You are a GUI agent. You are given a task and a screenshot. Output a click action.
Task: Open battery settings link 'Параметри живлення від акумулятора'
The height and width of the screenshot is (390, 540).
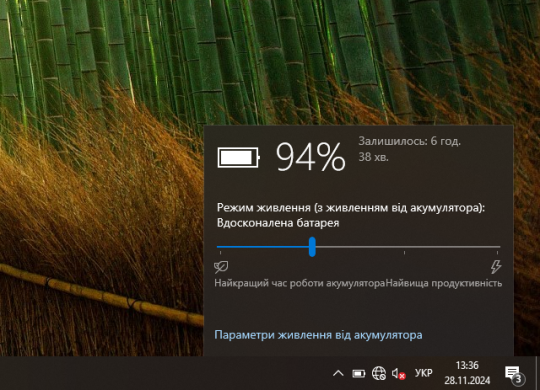click(318, 335)
